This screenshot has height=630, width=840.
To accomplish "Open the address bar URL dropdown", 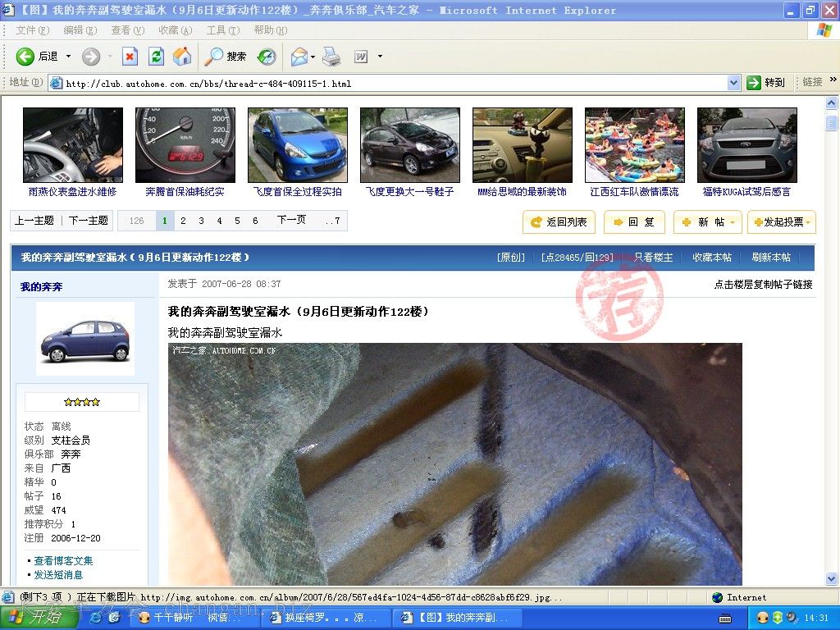I will (734, 83).
